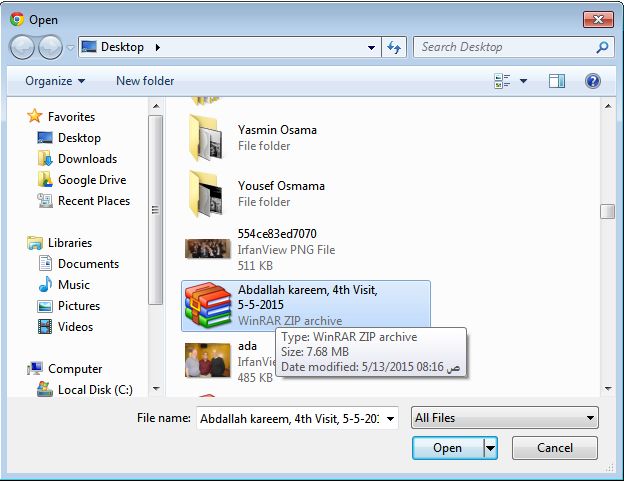The image size is (624, 482).
Task: Click the search magnifier icon
Action: [x=603, y=47]
